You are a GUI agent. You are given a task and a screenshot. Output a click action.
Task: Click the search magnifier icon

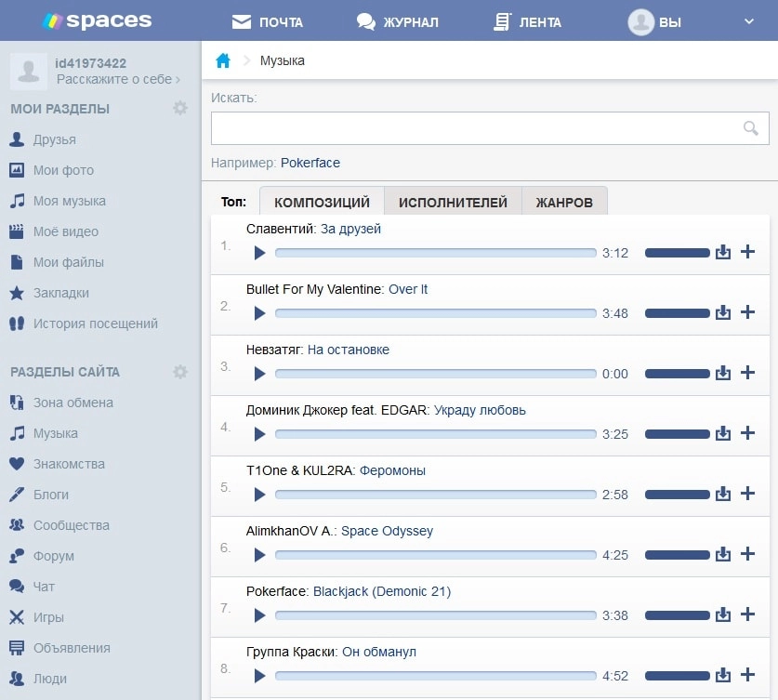pos(751,128)
